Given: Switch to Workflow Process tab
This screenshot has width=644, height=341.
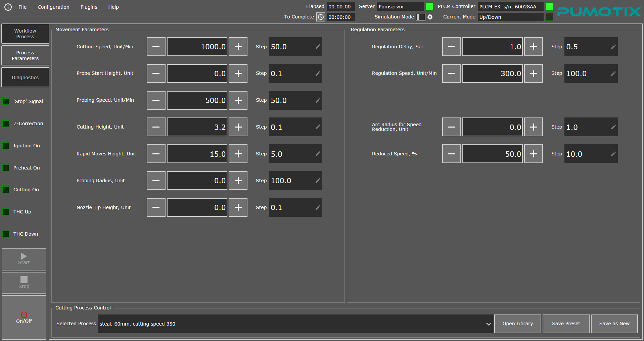Looking at the screenshot, I should [25, 34].
